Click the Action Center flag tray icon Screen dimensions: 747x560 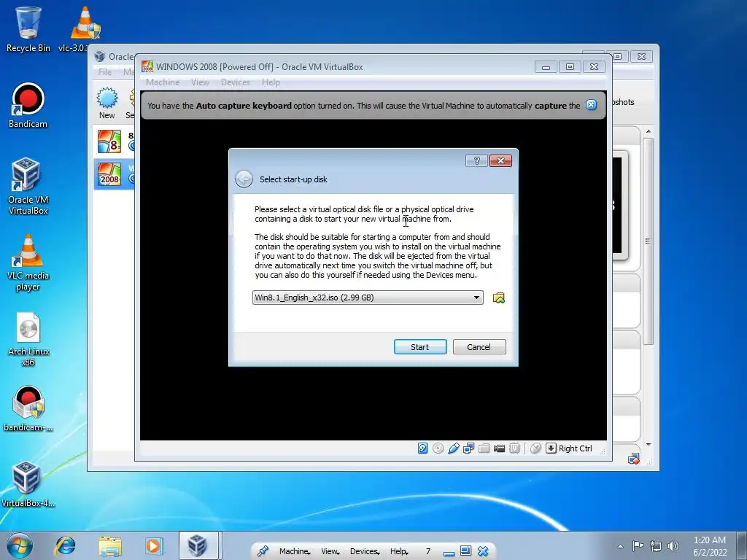(x=638, y=546)
